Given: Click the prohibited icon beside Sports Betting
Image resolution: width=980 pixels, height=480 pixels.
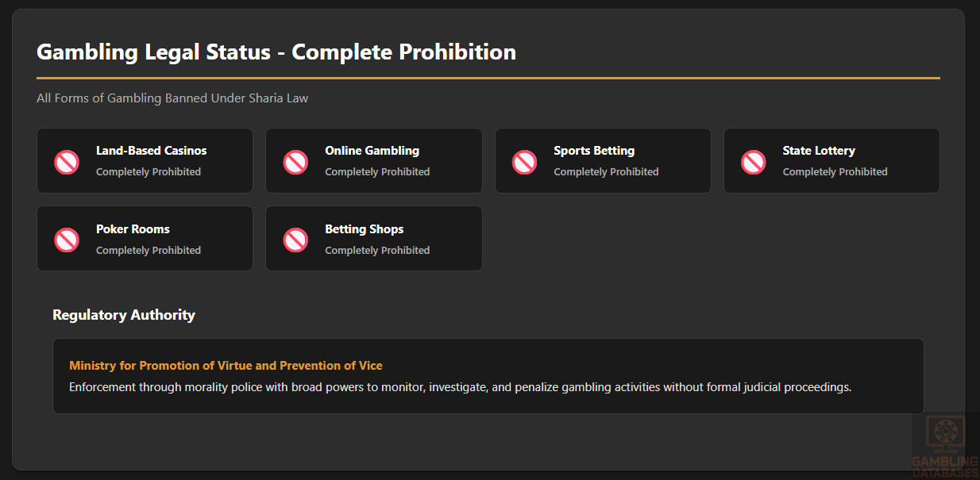Looking at the screenshot, I should [524, 163].
